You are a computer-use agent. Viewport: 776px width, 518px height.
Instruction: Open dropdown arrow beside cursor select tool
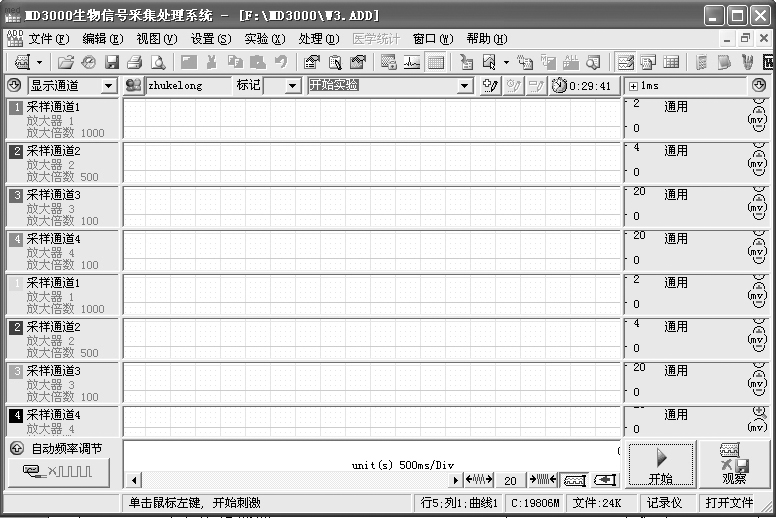coord(506,62)
